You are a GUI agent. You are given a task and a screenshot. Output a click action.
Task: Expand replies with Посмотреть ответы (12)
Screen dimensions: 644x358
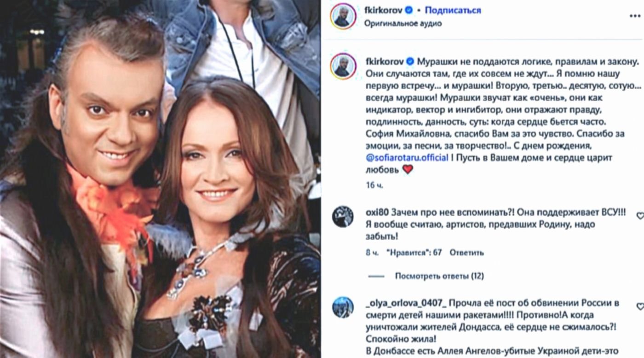tap(439, 276)
